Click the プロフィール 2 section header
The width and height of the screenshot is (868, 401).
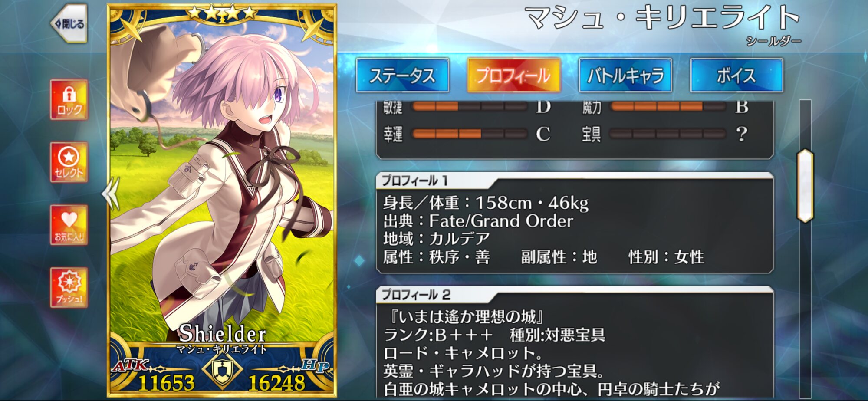pyautogui.click(x=417, y=295)
